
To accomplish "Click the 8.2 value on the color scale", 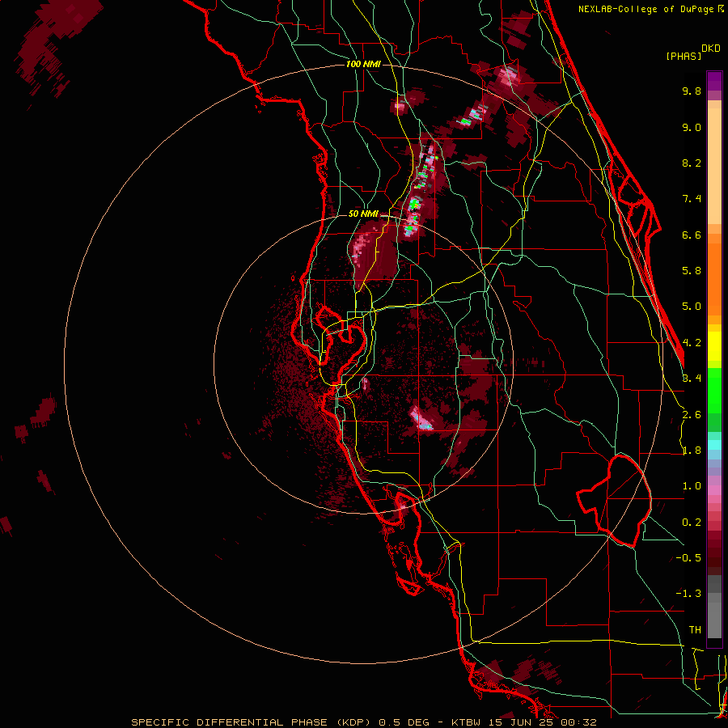I will (692, 163).
